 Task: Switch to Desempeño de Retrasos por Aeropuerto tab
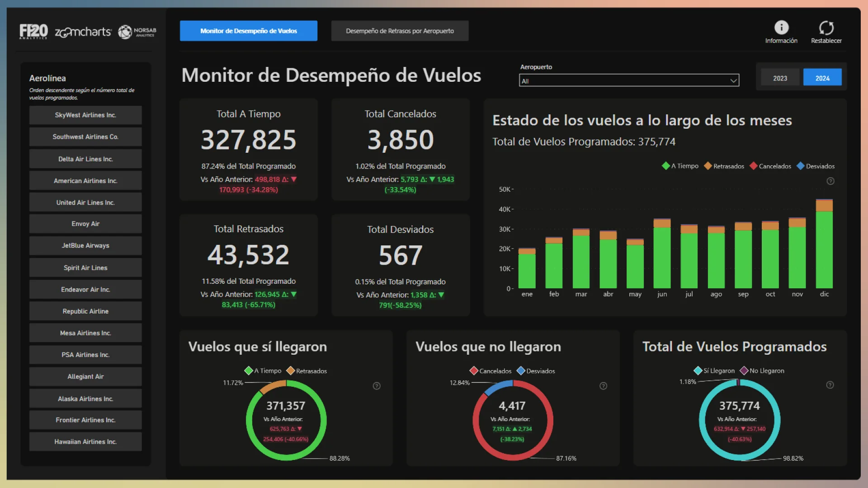(x=400, y=31)
